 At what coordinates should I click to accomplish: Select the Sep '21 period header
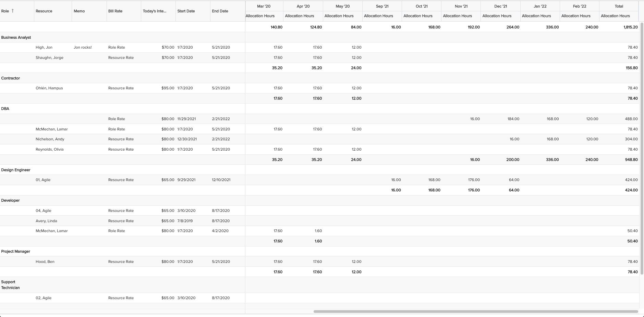[x=382, y=6]
